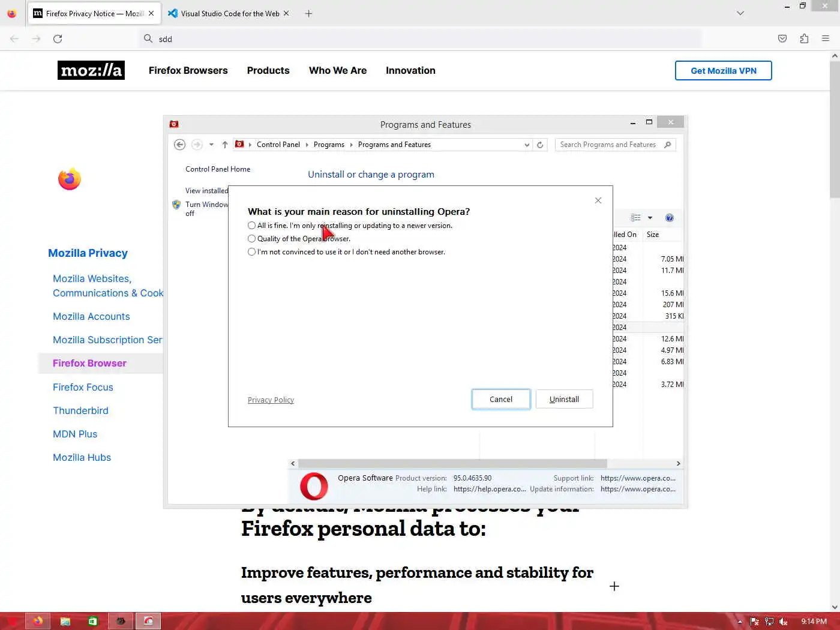Click the Firefox page vertical scrollbar thumb
The height and width of the screenshot is (630, 840).
[x=835, y=129]
